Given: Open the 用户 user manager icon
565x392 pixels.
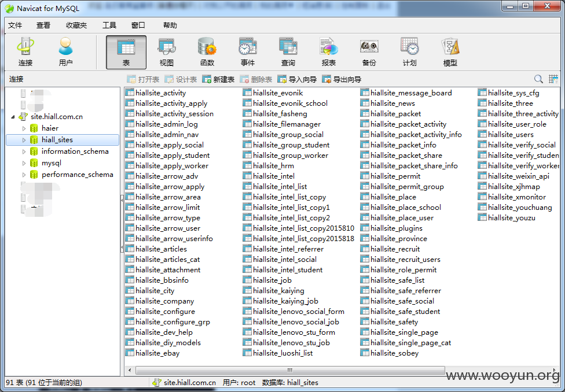Looking at the screenshot, I should (x=65, y=52).
